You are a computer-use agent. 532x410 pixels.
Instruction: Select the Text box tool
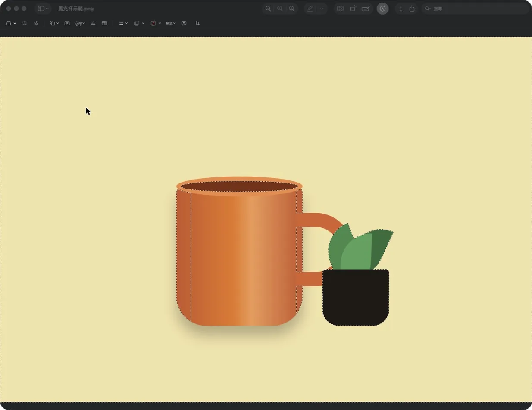click(x=67, y=23)
